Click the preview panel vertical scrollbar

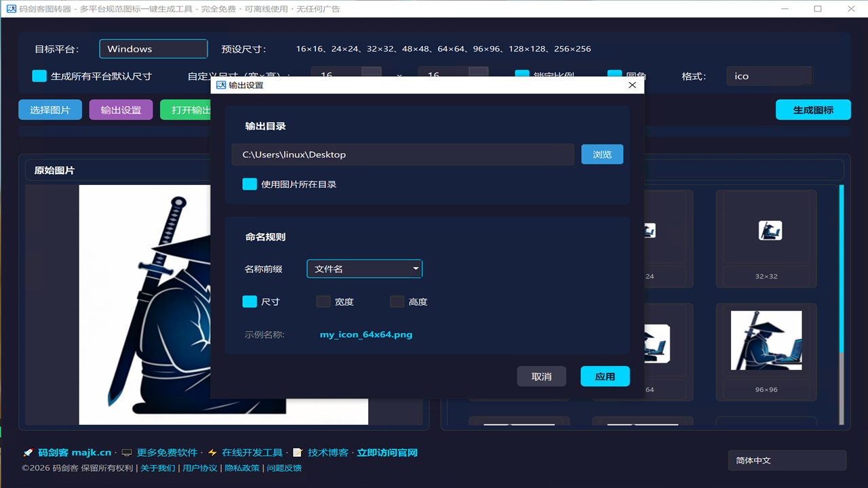pos(842,305)
